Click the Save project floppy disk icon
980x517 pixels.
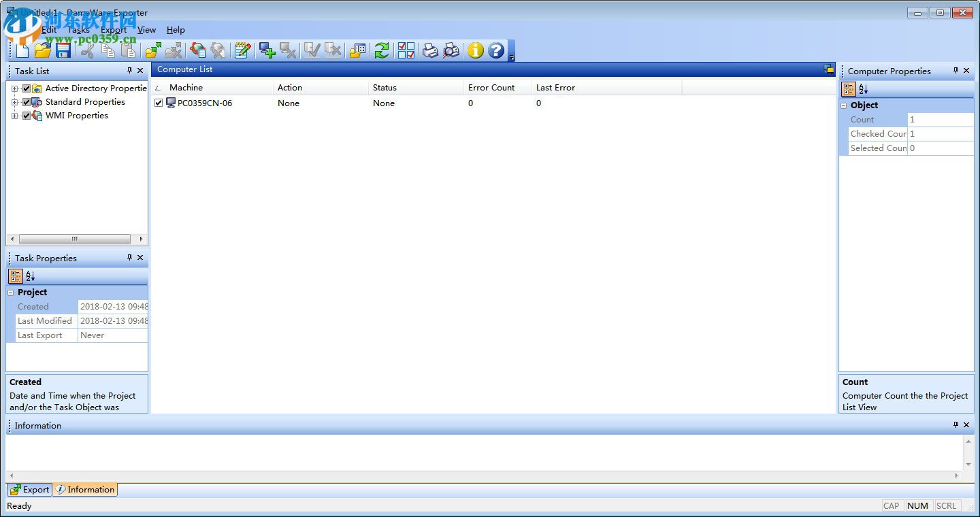click(x=64, y=50)
